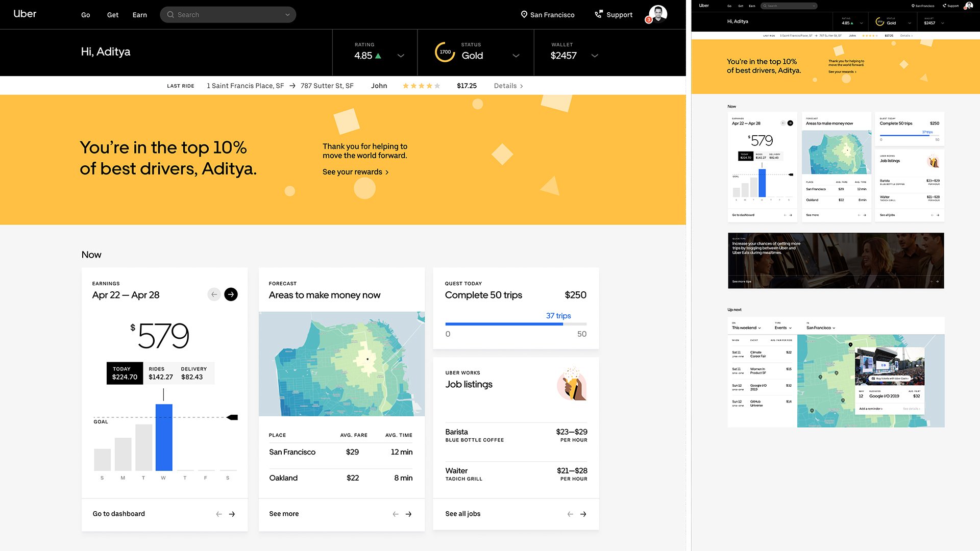
Task: Click See all jobs link
Action: click(462, 514)
